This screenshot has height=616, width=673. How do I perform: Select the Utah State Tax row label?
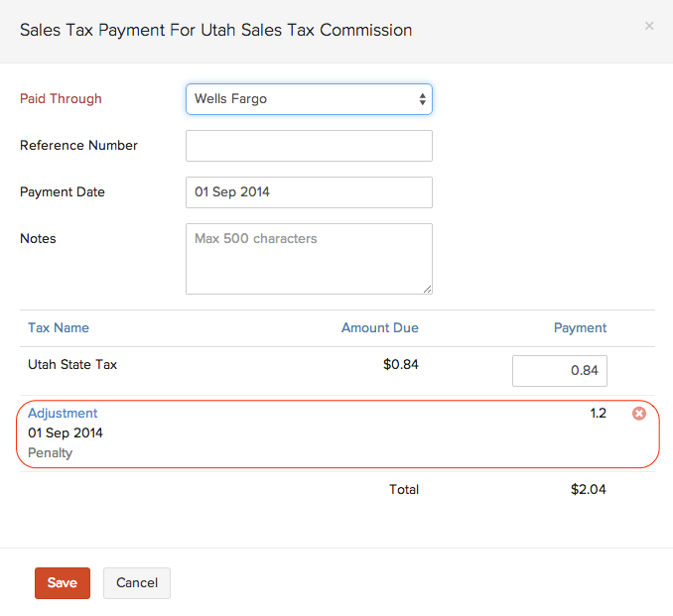[72, 364]
